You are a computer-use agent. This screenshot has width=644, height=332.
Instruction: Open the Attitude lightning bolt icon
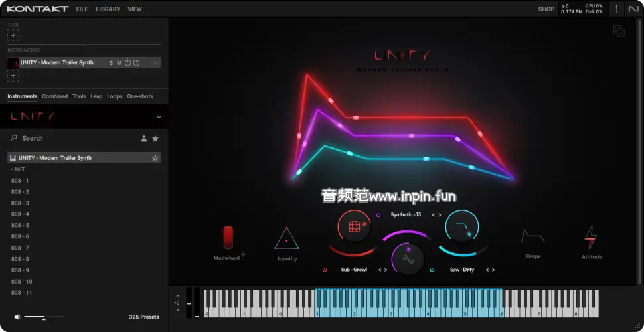click(x=591, y=238)
